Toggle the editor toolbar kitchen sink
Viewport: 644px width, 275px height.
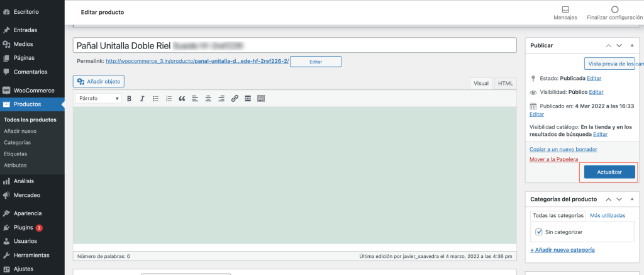(x=261, y=99)
